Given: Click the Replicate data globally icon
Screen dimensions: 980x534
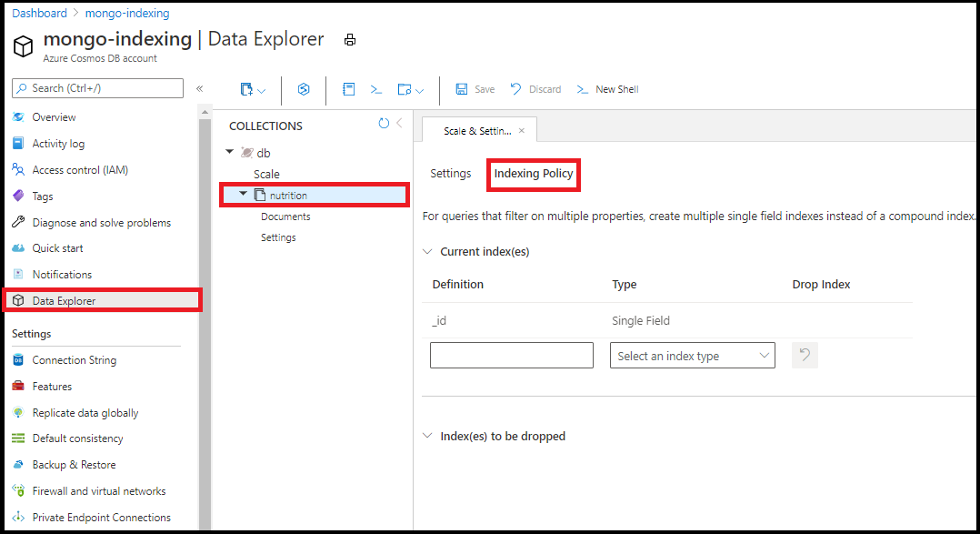Looking at the screenshot, I should [x=16, y=412].
